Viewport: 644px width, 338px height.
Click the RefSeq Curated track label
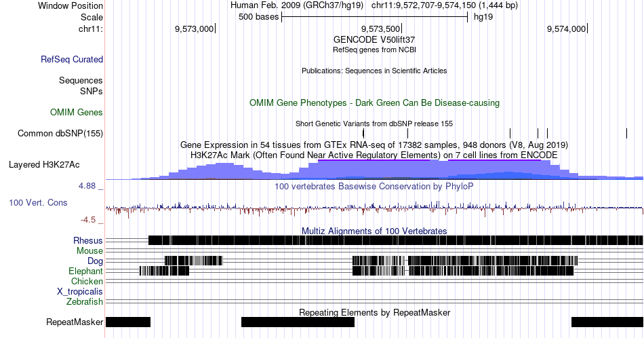click(72, 59)
